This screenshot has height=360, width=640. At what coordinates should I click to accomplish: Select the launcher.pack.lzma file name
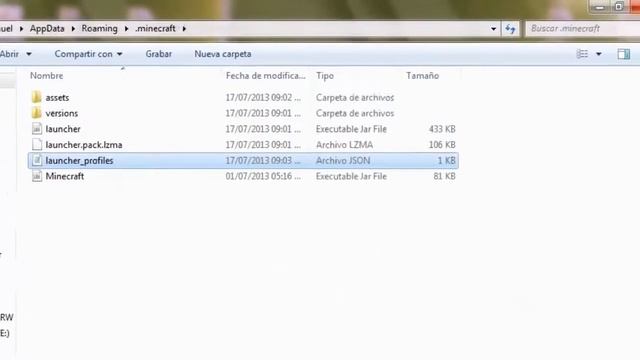84,145
